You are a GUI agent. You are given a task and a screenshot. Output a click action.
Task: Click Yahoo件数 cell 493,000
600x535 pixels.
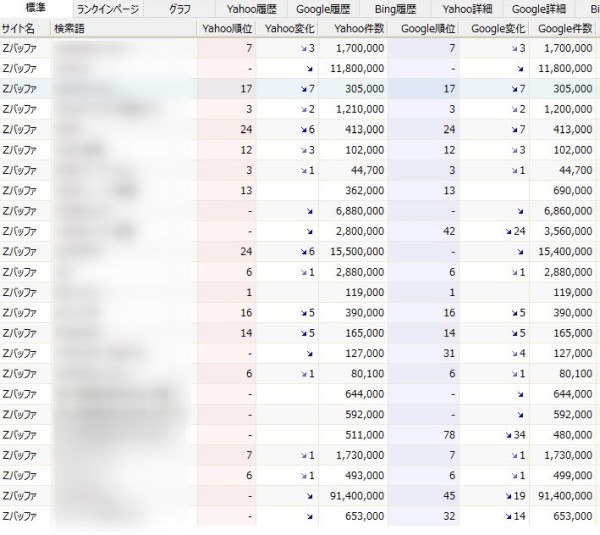click(x=353, y=475)
